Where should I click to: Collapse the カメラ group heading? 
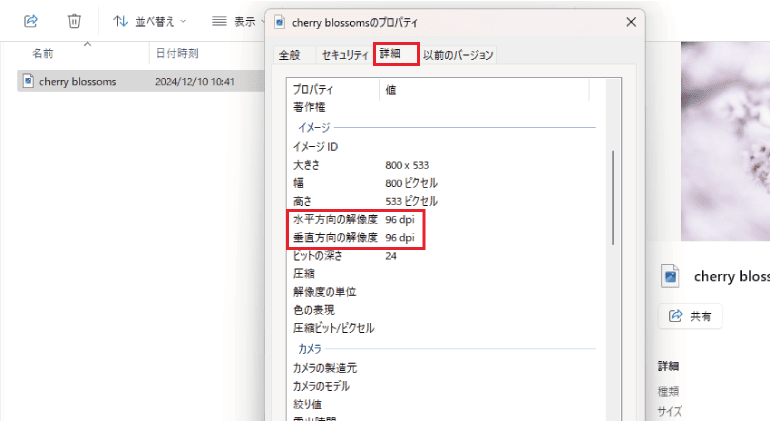(310, 349)
